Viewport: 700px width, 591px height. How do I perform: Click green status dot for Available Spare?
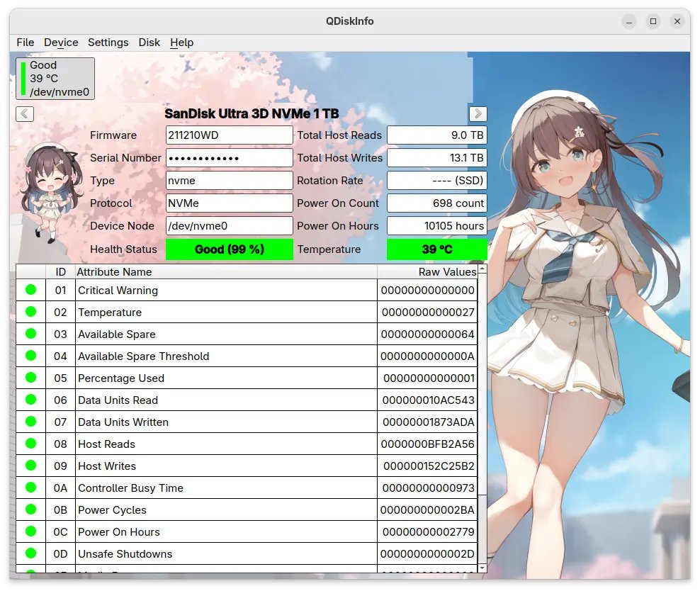click(30, 334)
